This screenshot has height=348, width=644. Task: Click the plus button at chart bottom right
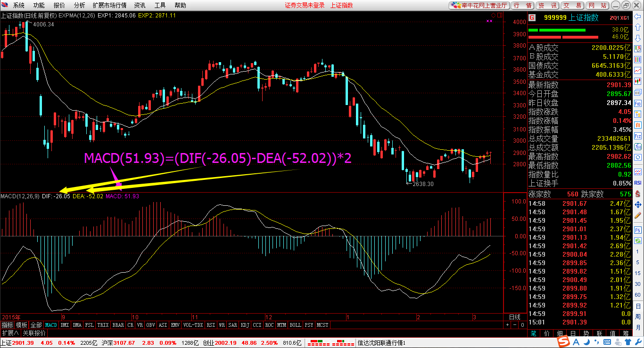(507, 325)
